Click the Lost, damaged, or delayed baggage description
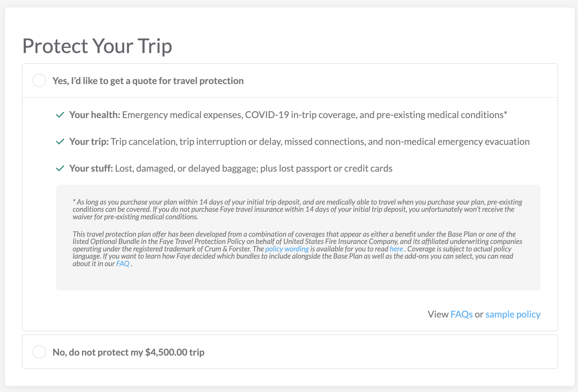This screenshot has width=578, height=392. click(254, 168)
